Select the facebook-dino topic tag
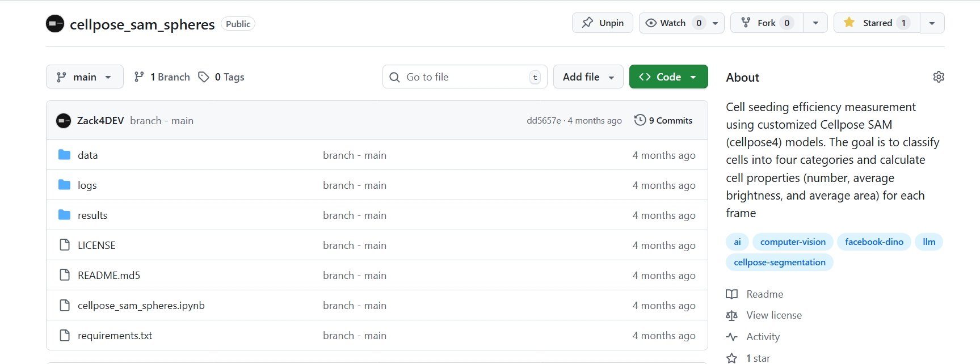 point(874,242)
